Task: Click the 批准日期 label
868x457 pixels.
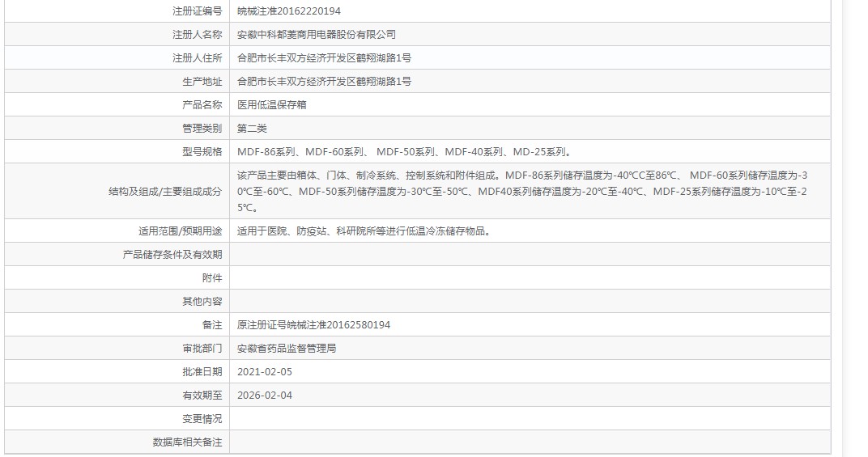Action: [x=202, y=372]
